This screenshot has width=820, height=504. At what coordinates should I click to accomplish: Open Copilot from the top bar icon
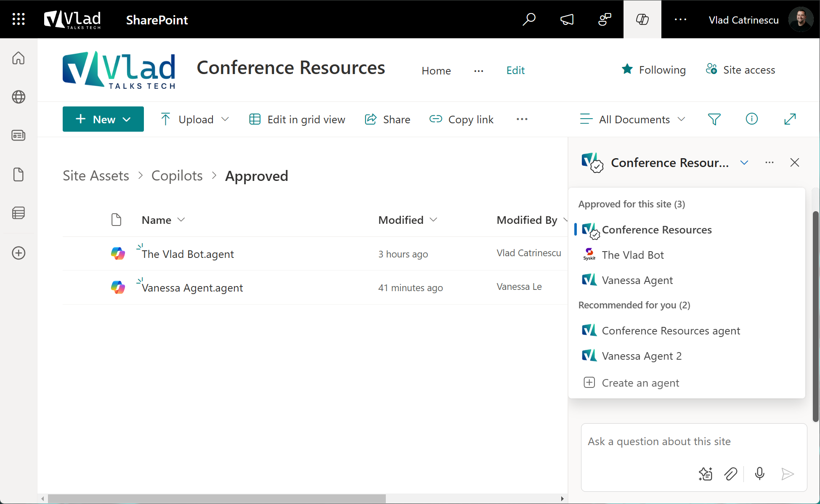(642, 19)
